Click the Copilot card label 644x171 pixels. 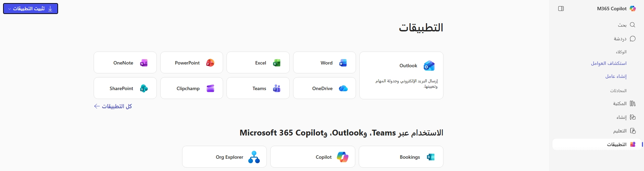pyautogui.click(x=324, y=157)
